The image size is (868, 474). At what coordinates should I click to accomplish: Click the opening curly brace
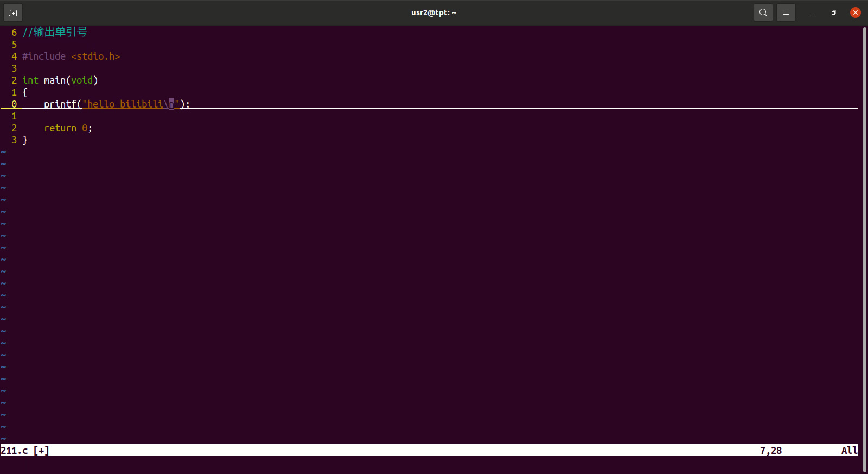25,92
